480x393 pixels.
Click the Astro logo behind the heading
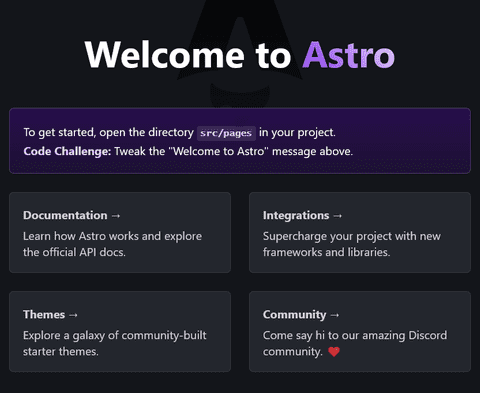click(x=240, y=53)
